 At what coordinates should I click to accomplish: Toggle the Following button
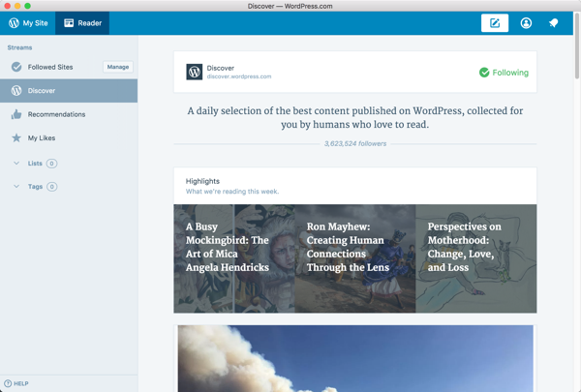504,73
